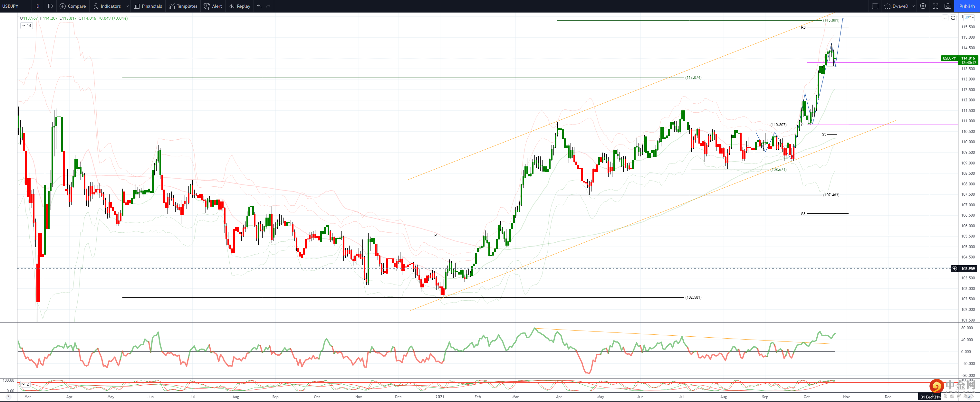Open the select layout square icon
The image size is (980, 402).
875,6
